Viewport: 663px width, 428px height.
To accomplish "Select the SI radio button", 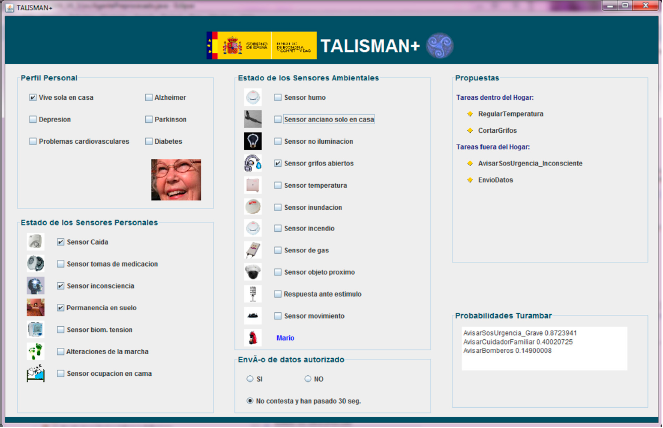I will (250, 379).
